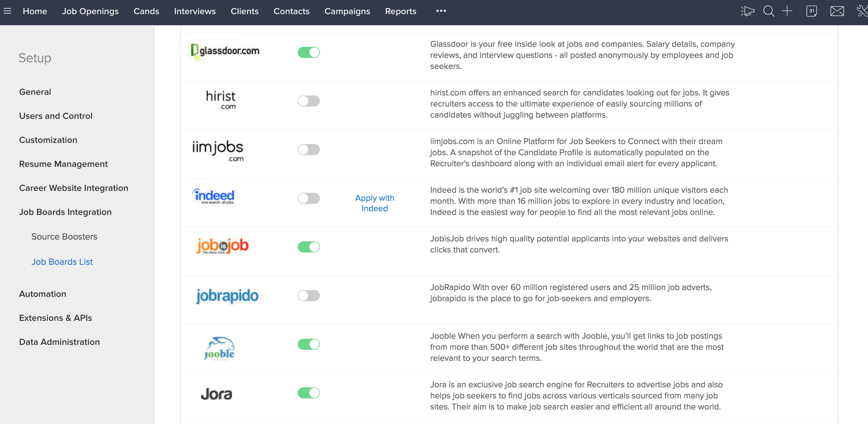Switch off the Jora toggle
The height and width of the screenshot is (424, 868).
coord(309,393)
